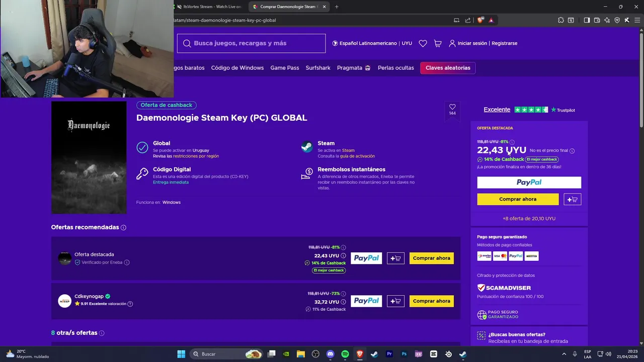Click Comprar ahora for Oferta destacada row

[432, 258]
